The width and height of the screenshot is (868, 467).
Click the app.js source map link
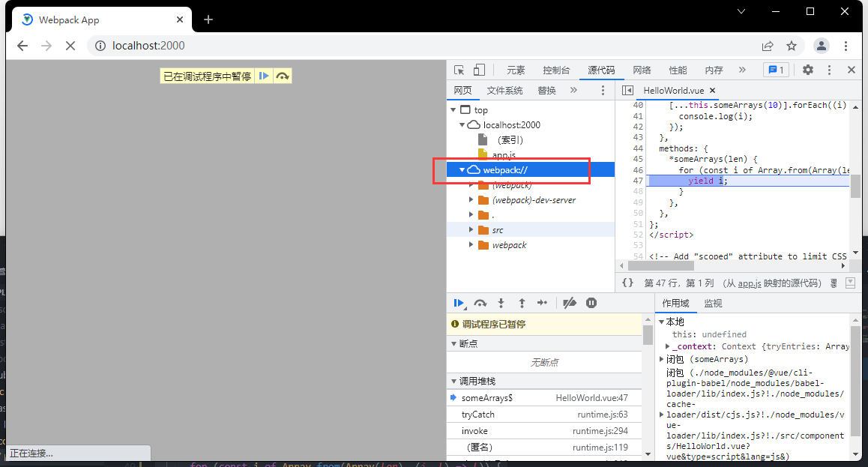750,283
